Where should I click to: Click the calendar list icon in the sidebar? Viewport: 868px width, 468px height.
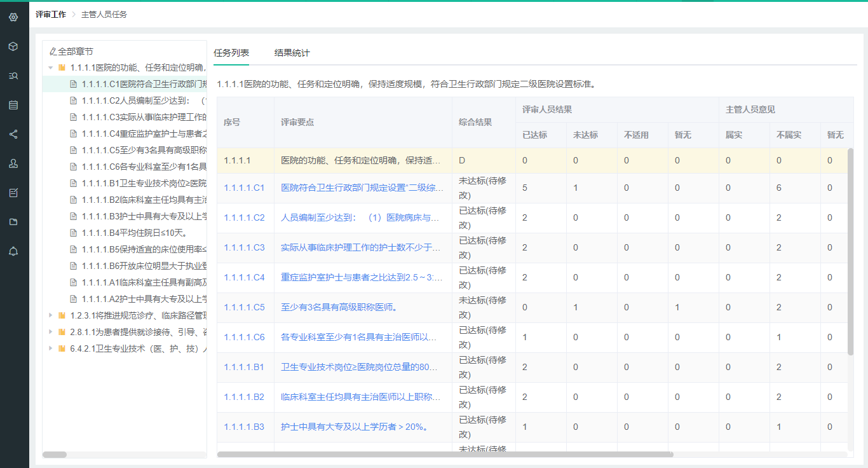13,105
